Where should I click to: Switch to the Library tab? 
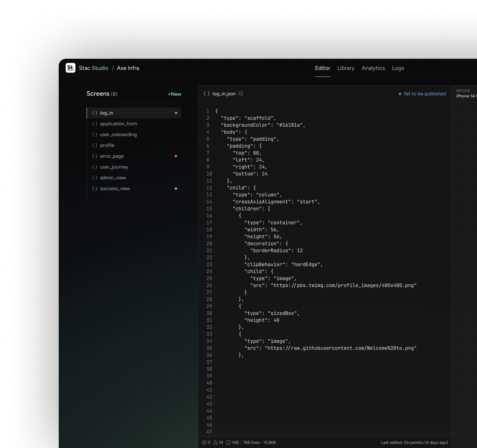(x=346, y=68)
